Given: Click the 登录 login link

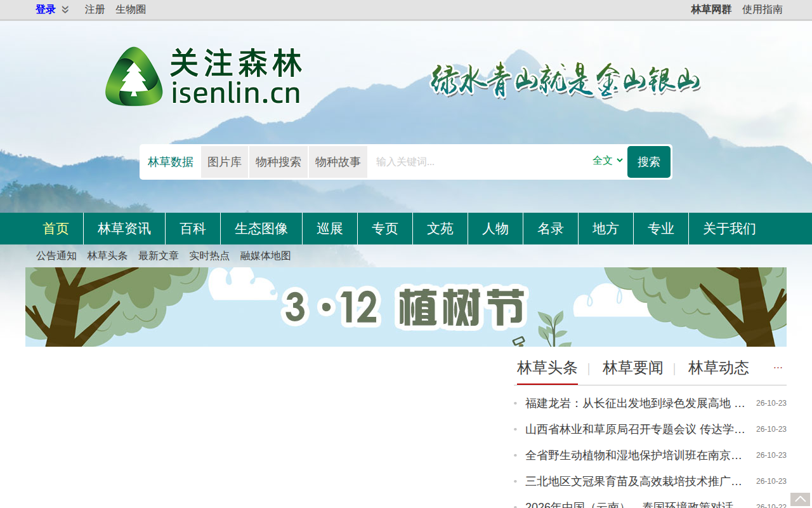Looking at the screenshot, I should coord(46,10).
